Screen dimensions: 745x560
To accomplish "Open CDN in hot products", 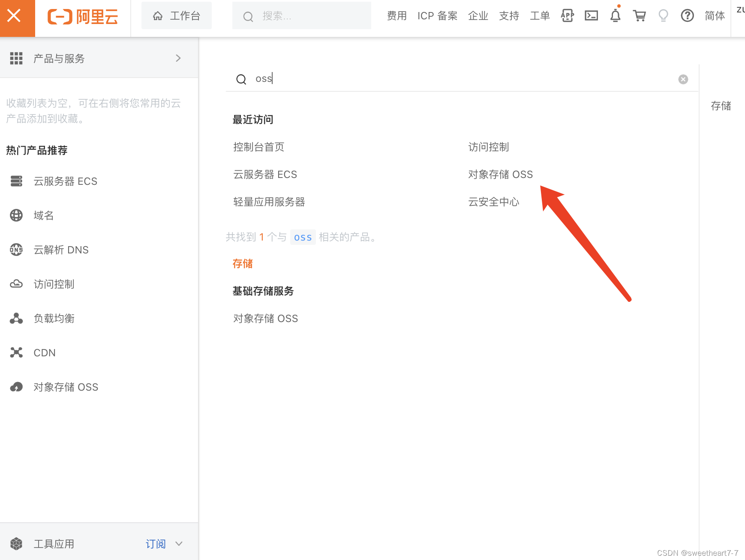I will [45, 353].
